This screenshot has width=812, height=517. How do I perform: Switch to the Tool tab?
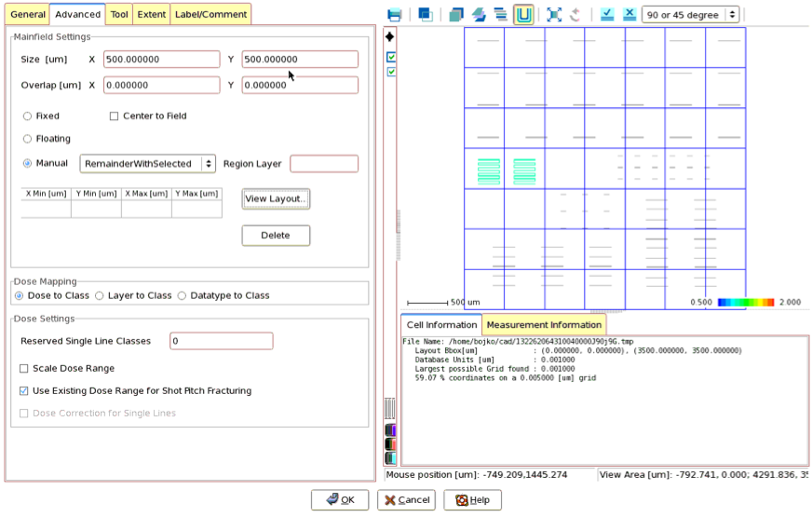click(x=119, y=15)
